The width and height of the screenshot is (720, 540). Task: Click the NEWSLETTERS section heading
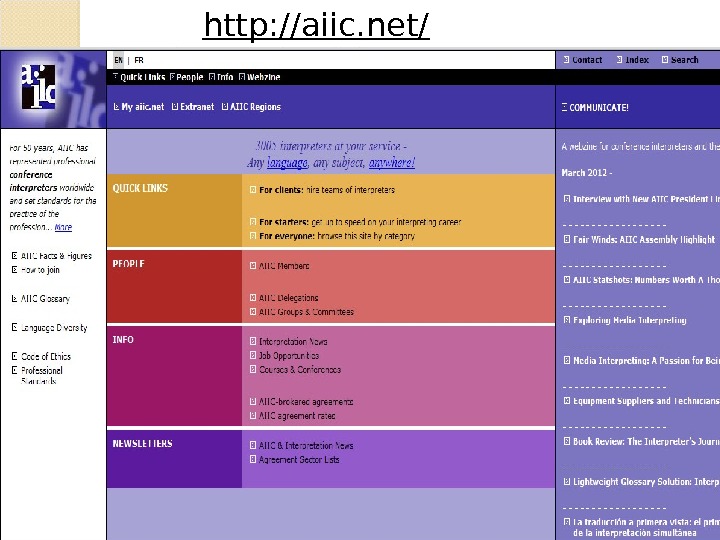(142, 444)
